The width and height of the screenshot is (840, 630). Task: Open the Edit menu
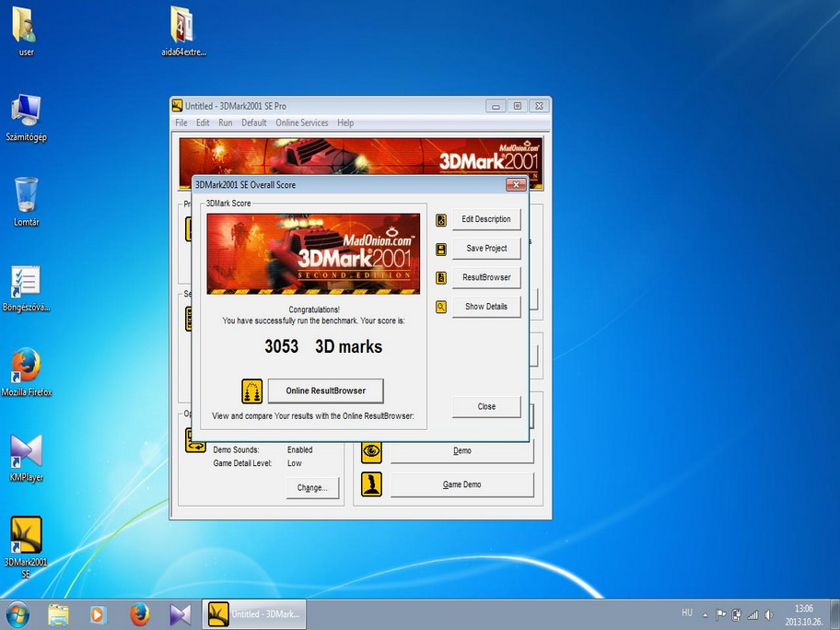(x=203, y=122)
